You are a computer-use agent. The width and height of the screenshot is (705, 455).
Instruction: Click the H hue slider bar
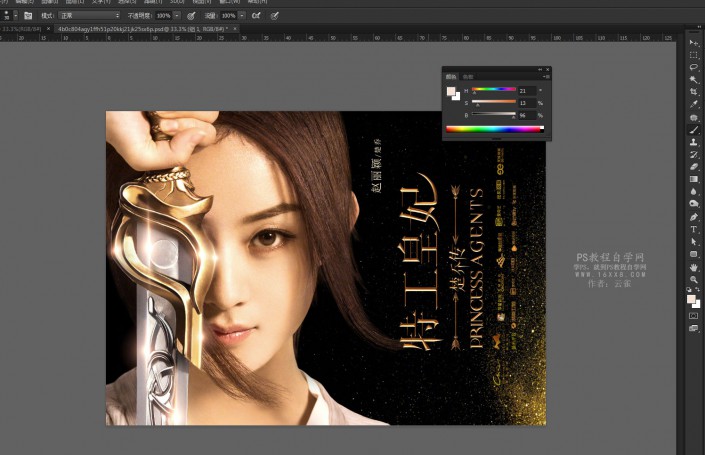tap(494, 89)
